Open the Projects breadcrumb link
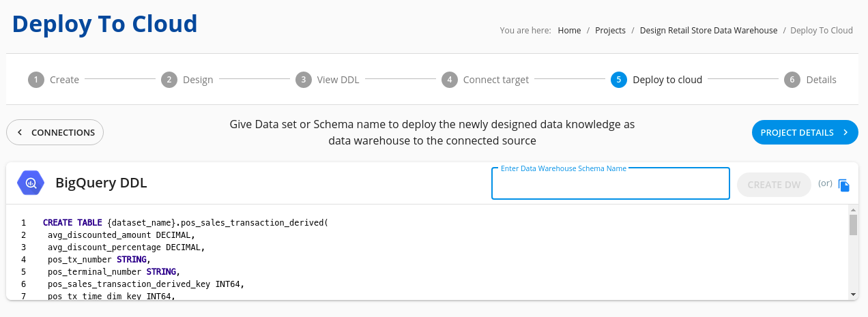 tap(610, 31)
